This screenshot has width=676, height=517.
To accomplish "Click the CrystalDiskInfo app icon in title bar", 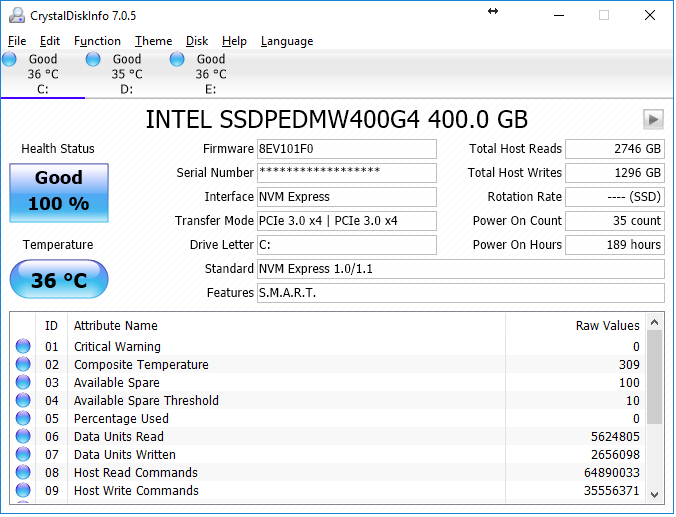I will [17, 15].
